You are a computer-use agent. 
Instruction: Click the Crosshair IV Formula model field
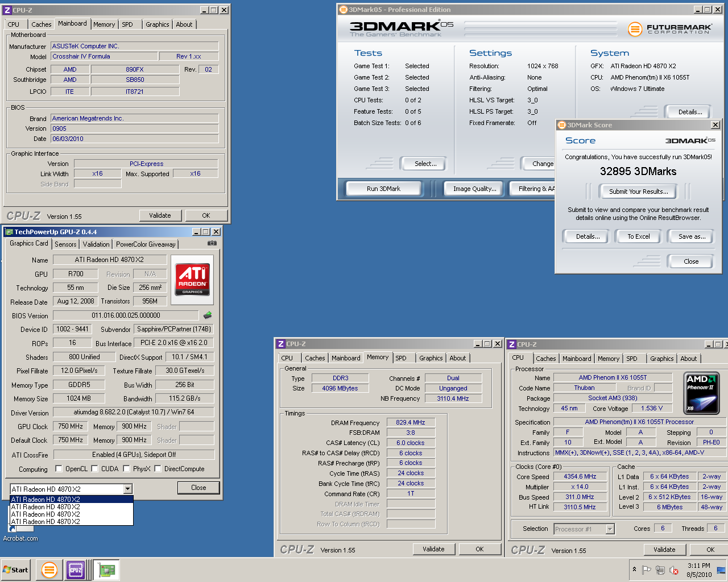click(104, 56)
